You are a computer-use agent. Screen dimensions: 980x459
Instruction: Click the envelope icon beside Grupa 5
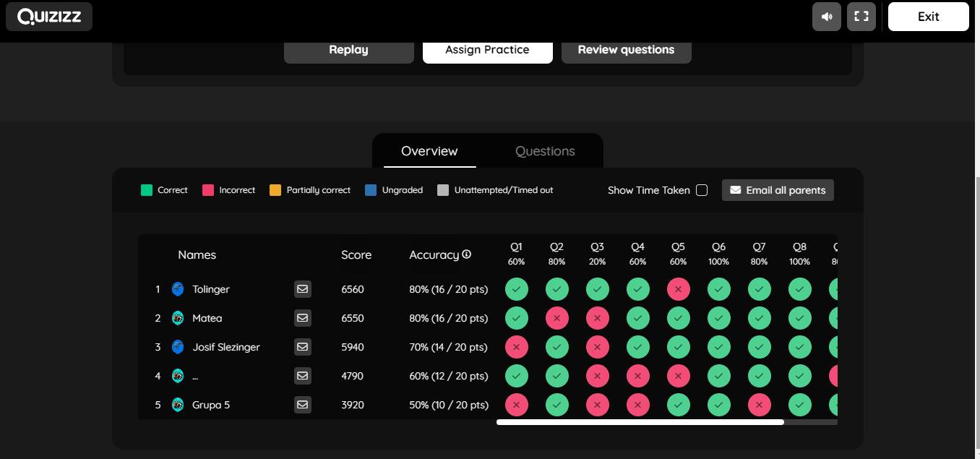tap(303, 405)
